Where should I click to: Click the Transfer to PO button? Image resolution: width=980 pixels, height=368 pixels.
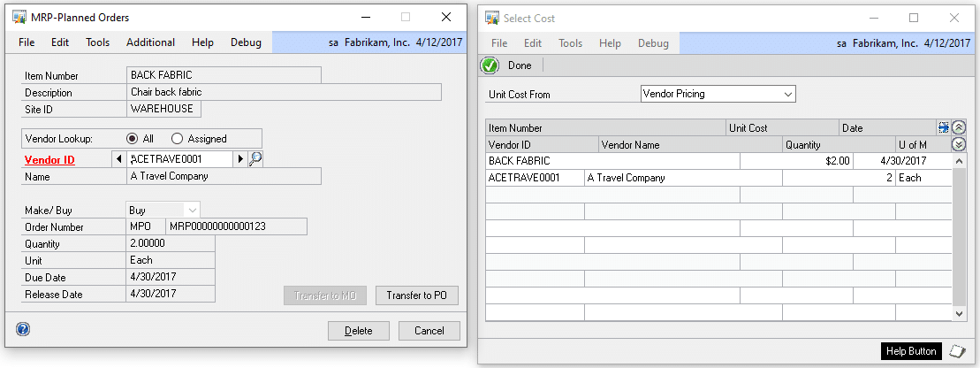click(x=417, y=295)
